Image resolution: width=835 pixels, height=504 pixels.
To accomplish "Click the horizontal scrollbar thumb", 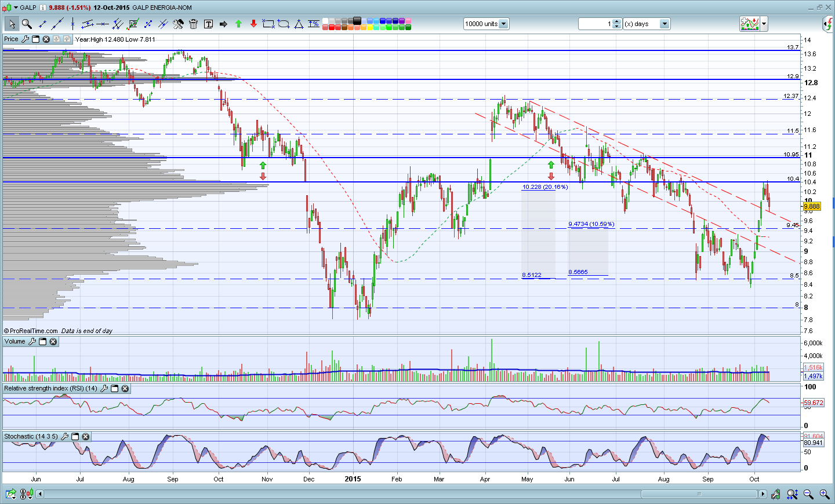I will click(699, 494).
